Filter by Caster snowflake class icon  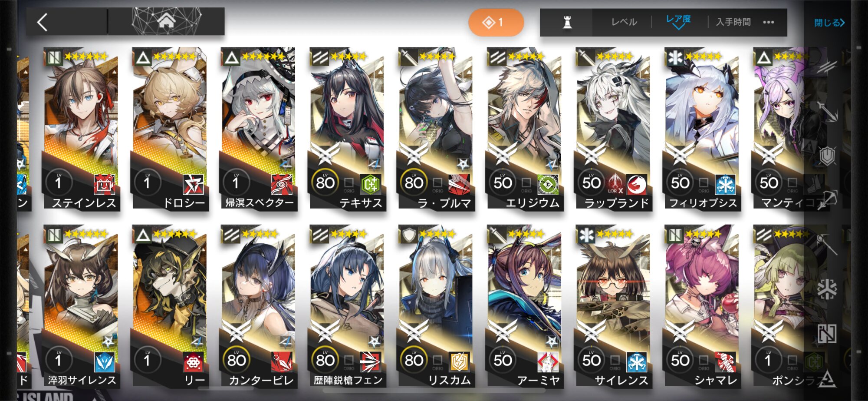coord(827,288)
